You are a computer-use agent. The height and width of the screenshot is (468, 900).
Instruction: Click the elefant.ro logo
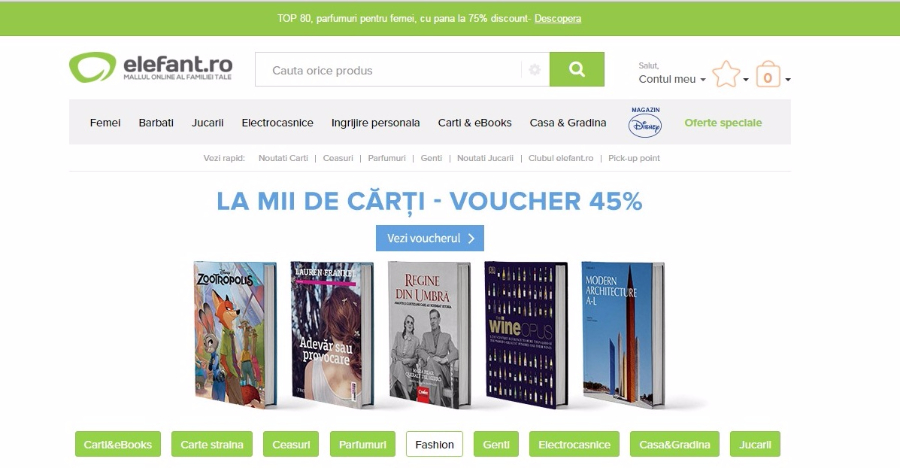coord(150,68)
